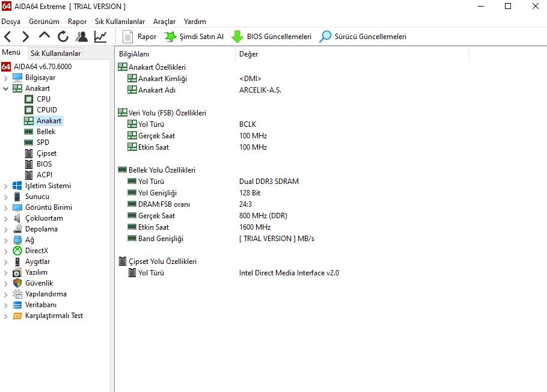Expand the Yapılandırma tree node
Screen dimensions: 547x392
(5, 294)
